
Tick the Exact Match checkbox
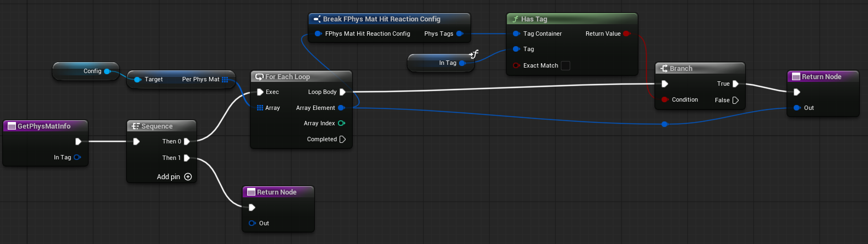tap(565, 65)
